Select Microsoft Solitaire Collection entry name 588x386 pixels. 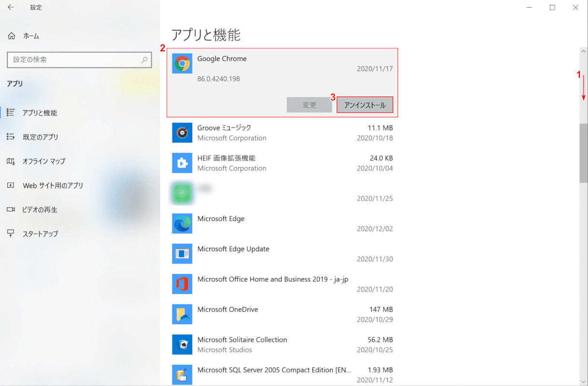[x=242, y=340]
